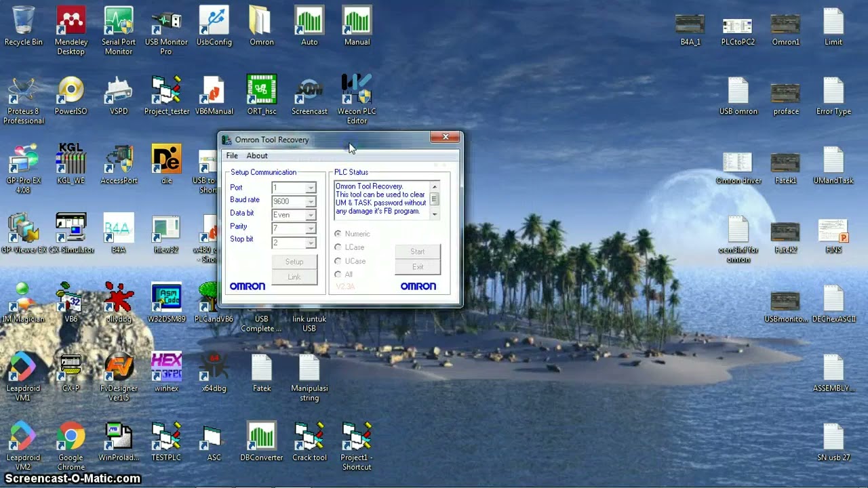This screenshot has width=868, height=488.
Task: Select the GP-Pro EX 4.08 icon
Action: click(24, 169)
